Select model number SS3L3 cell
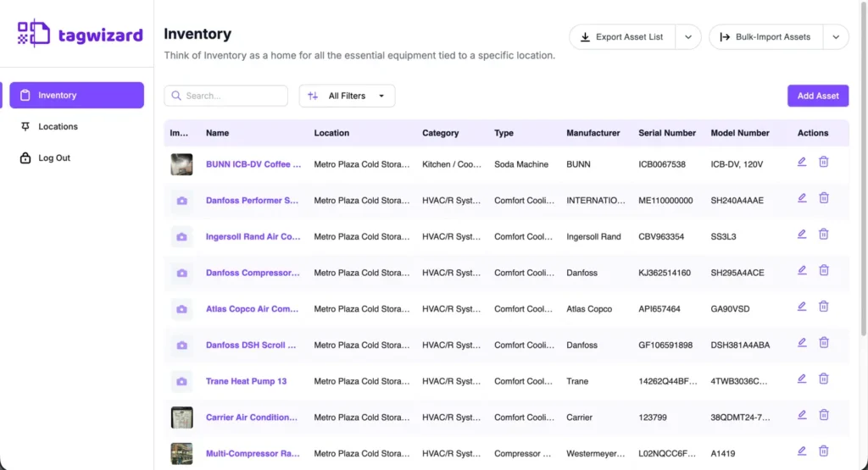The height and width of the screenshot is (470, 868). 724,236
